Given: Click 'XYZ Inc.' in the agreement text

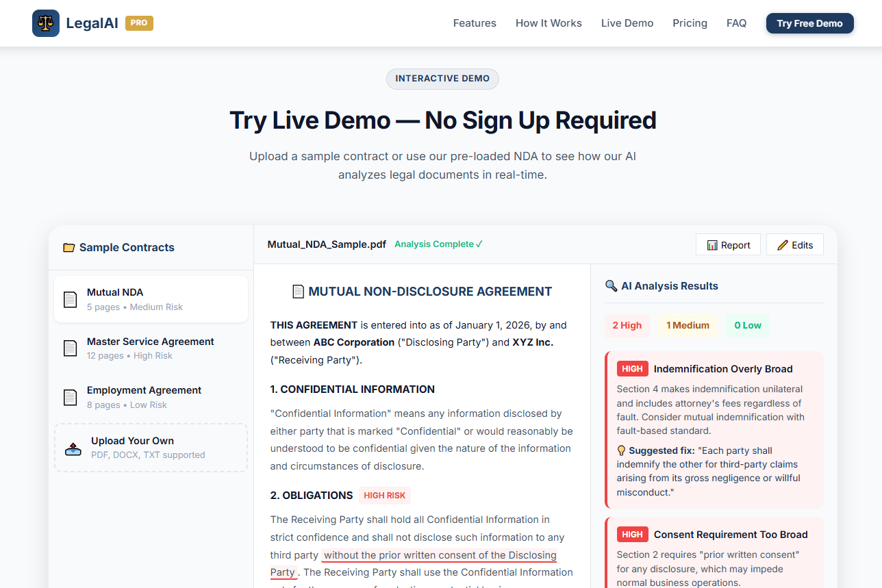Looking at the screenshot, I should 533,342.
